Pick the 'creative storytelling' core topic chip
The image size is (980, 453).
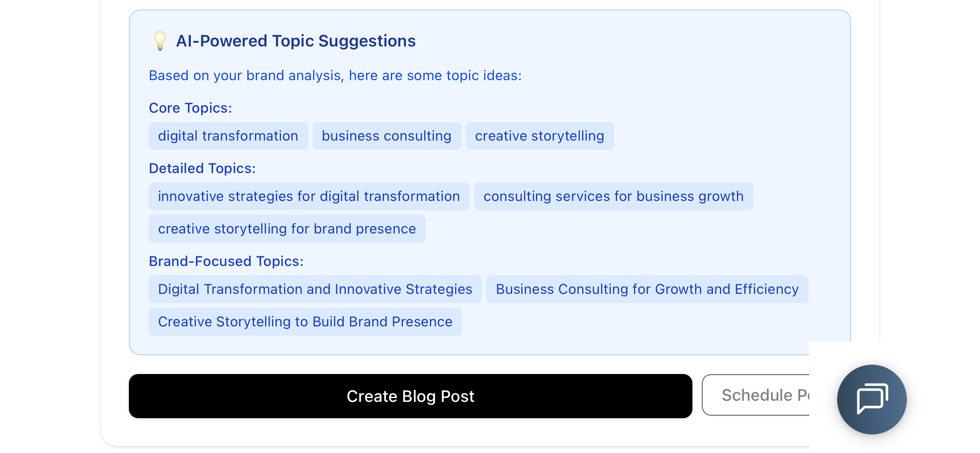tap(540, 136)
